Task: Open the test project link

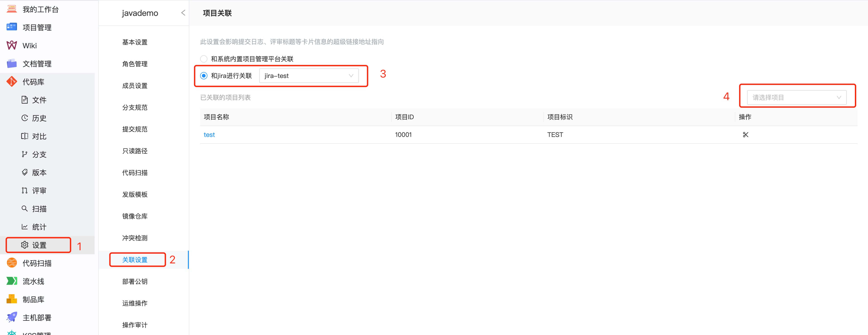Action: pos(209,135)
